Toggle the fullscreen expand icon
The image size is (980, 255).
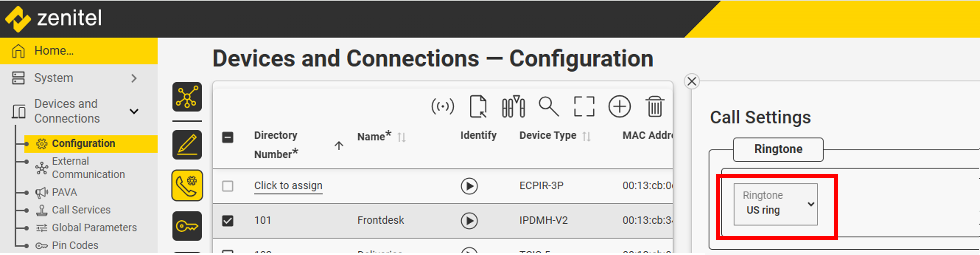click(584, 107)
